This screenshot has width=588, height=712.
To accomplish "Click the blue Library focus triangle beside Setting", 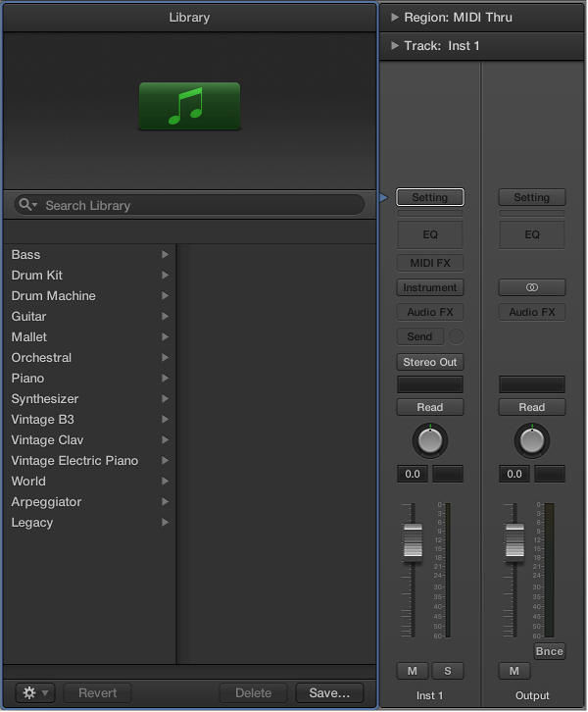I will click(x=384, y=197).
